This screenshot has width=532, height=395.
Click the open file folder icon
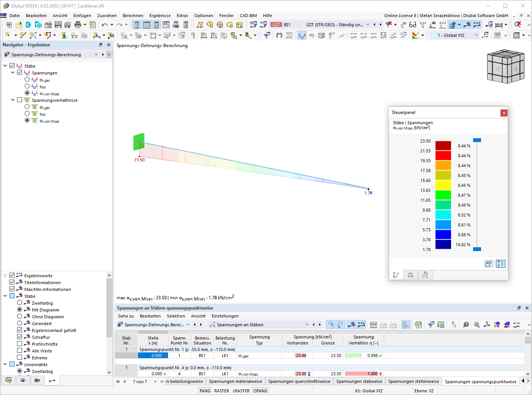[x=19, y=25]
